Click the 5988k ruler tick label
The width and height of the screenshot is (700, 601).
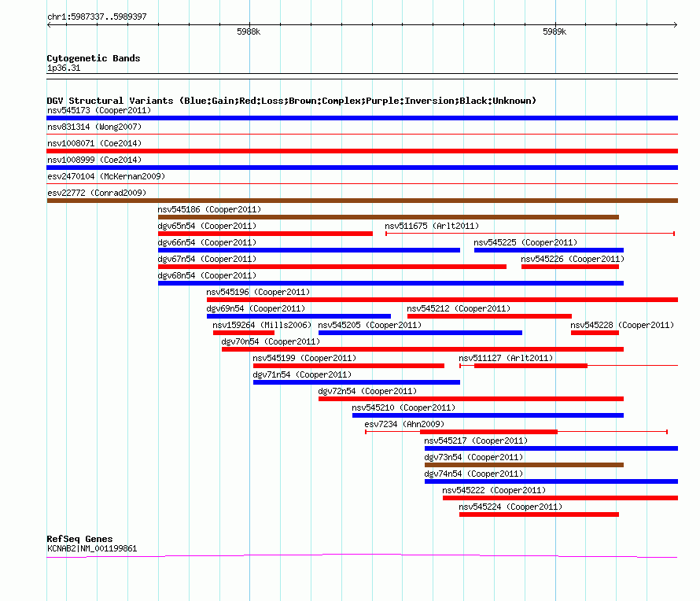click(249, 31)
